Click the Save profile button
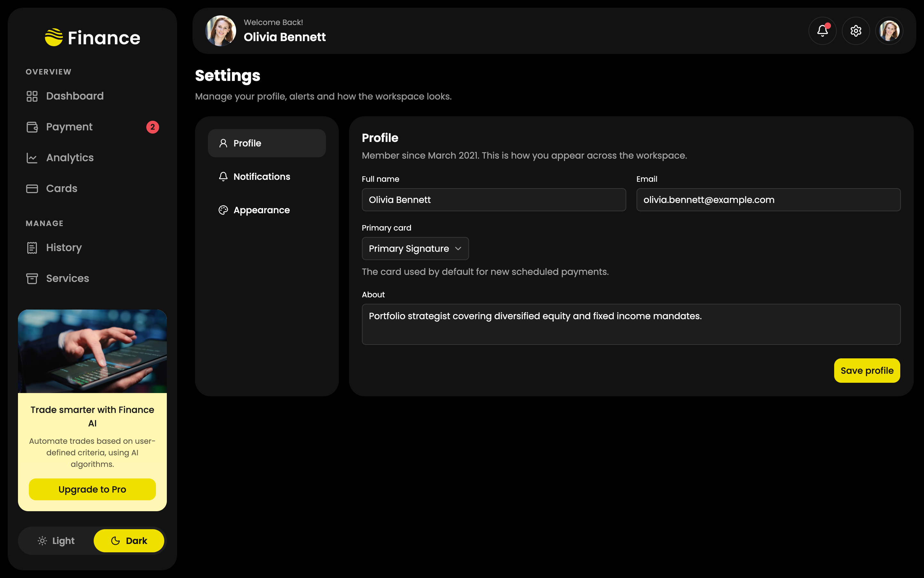Image resolution: width=924 pixels, height=578 pixels. tap(867, 371)
